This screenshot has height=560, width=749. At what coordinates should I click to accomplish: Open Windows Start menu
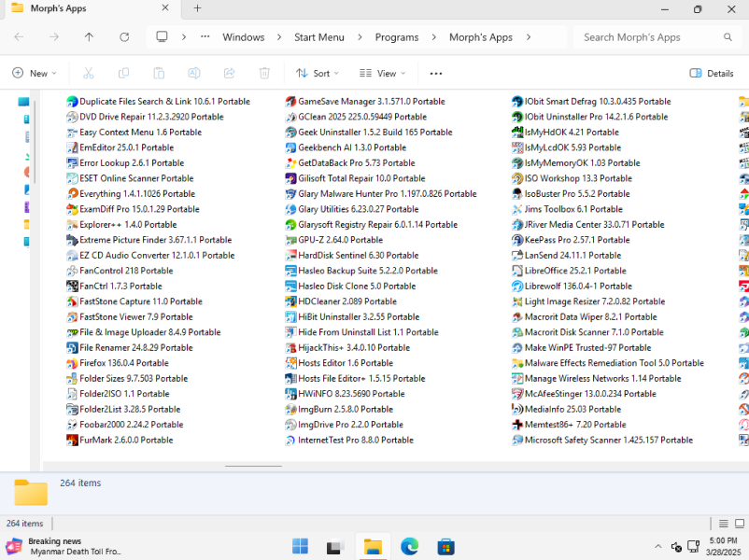pyautogui.click(x=300, y=546)
